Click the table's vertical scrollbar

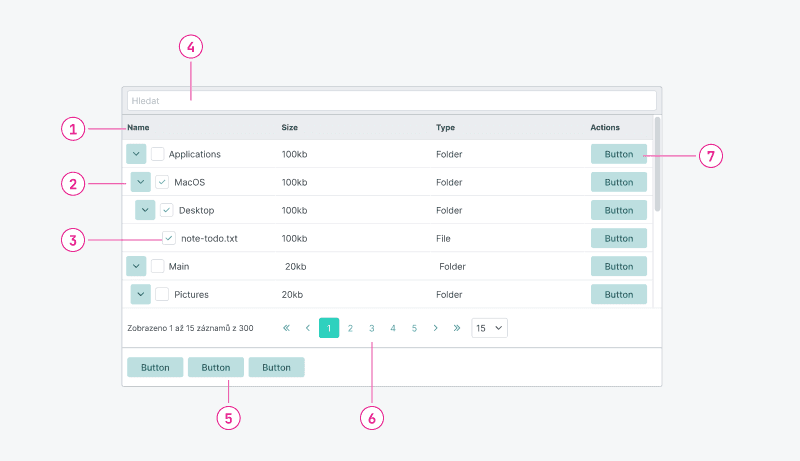coord(657,165)
